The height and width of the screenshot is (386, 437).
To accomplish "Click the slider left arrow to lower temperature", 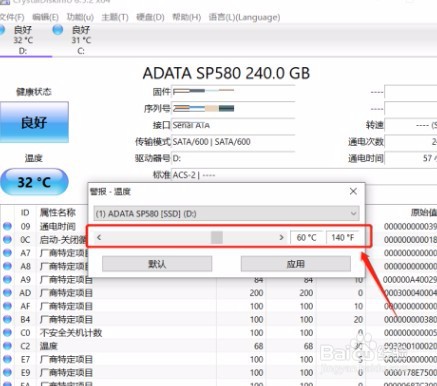I will tap(99, 237).
